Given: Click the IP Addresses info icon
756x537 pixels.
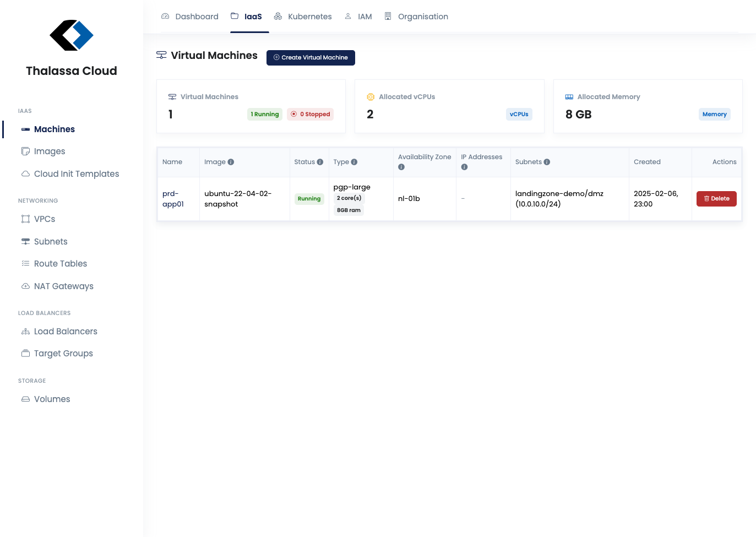Looking at the screenshot, I should [464, 167].
